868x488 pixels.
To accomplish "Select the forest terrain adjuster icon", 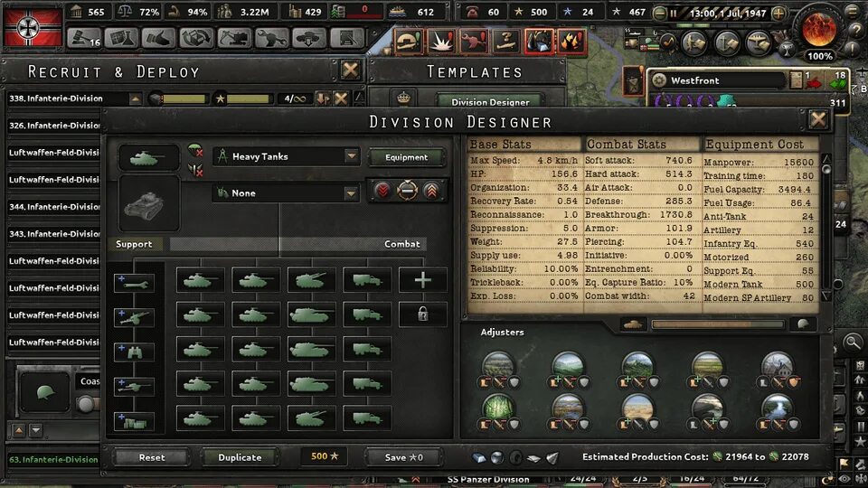I will (x=497, y=407).
